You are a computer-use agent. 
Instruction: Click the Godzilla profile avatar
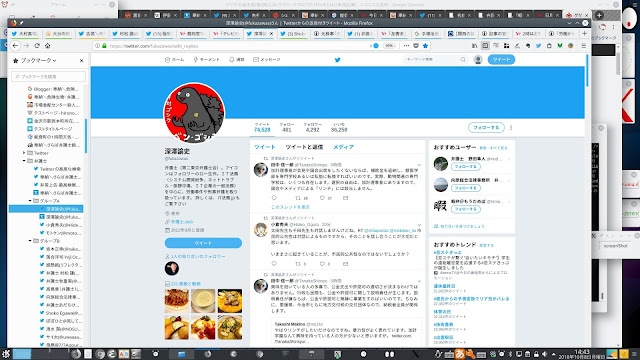coord(194,113)
